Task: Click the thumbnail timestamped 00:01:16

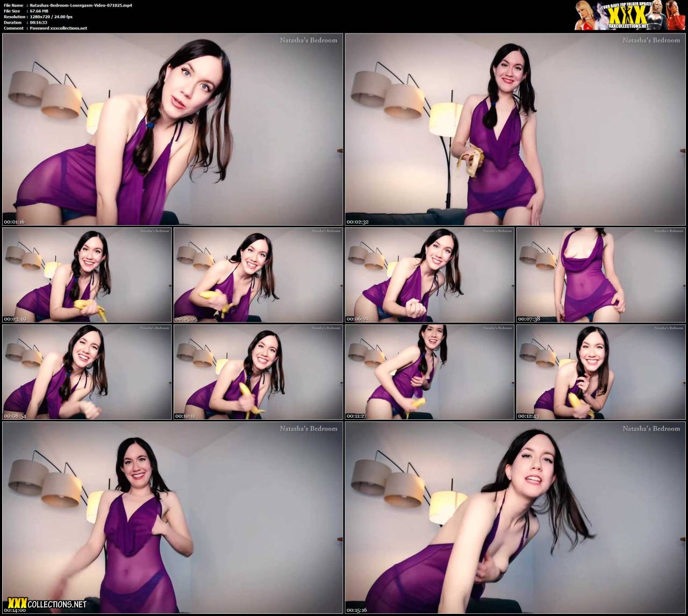Action: point(172,130)
